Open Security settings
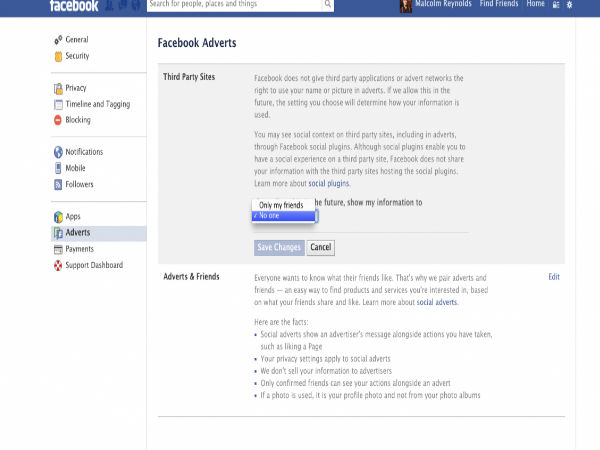The height and width of the screenshot is (450, 600). click(77, 56)
